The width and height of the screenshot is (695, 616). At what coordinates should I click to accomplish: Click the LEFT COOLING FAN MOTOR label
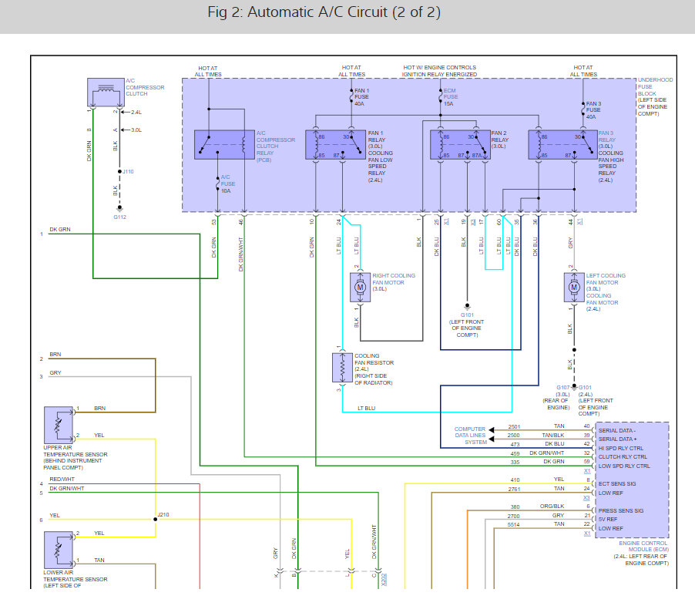[606, 279]
